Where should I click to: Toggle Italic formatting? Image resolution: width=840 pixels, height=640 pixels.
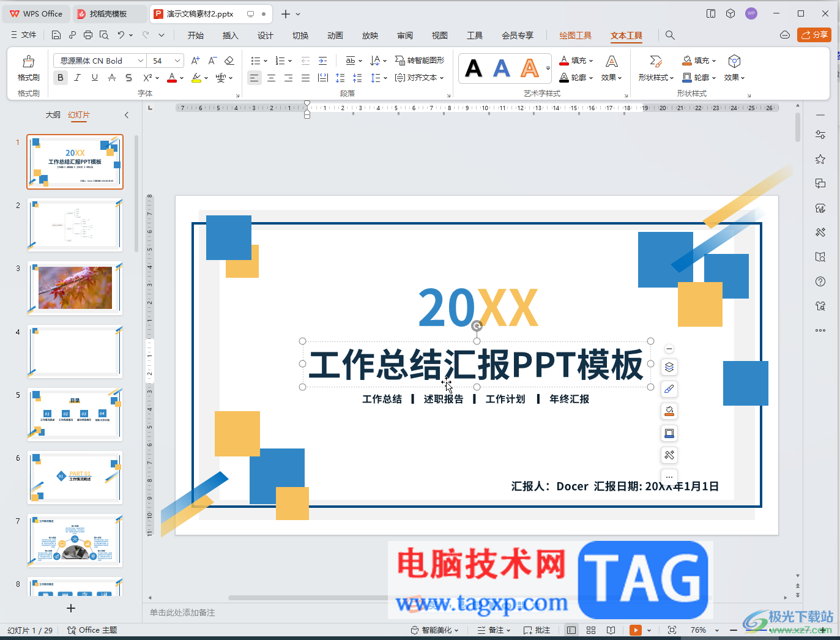point(77,78)
